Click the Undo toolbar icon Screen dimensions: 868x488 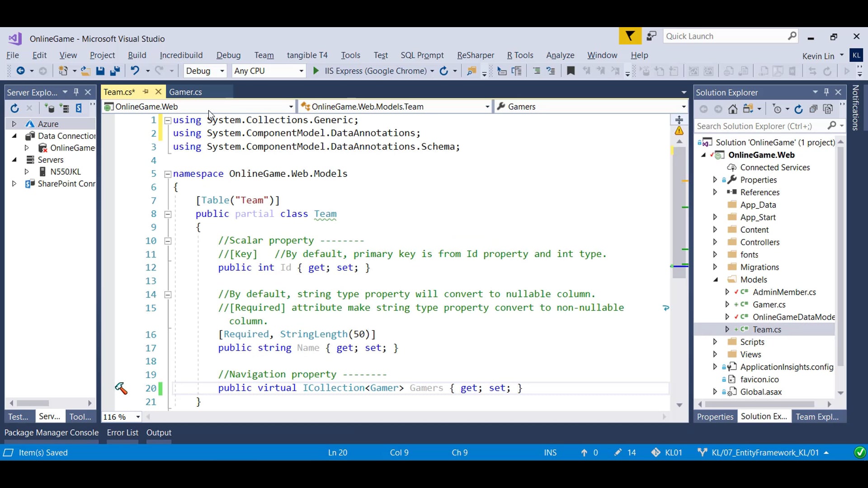(135, 71)
